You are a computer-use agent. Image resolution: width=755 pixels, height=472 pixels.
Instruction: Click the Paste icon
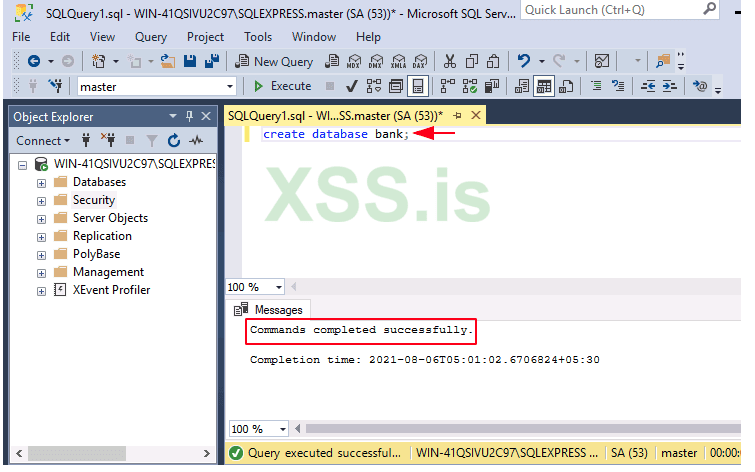click(x=494, y=61)
